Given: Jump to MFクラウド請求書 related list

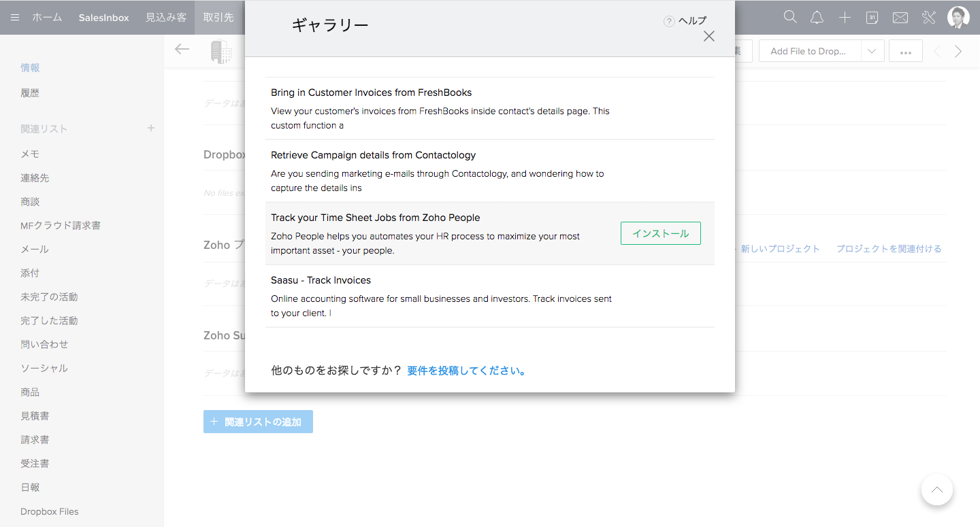Looking at the screenshot, I should pyautogui.click(x=61, y=225).
